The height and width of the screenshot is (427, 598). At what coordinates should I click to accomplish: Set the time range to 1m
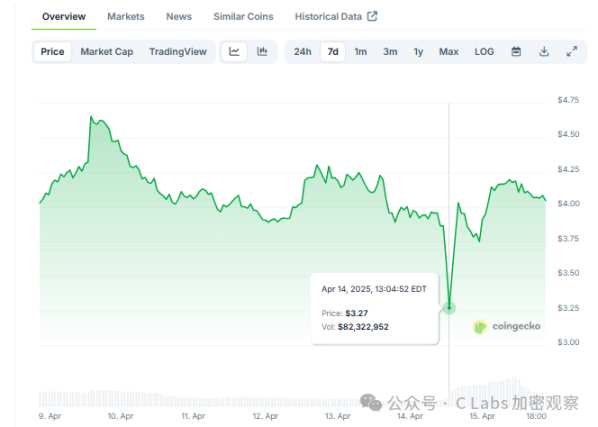[x=360, y=51]
